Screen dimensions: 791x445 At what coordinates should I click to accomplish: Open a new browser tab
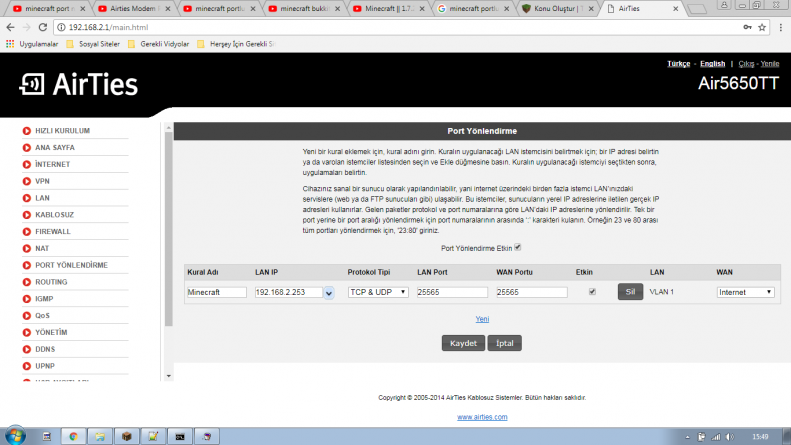(x=697, y=9)
